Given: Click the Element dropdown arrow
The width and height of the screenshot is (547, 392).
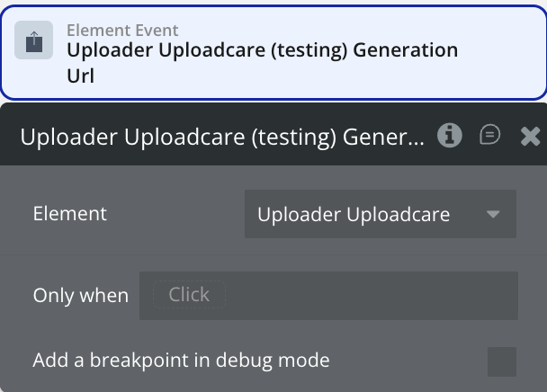Looking at the screenshot, I should (x=492, y=214).
